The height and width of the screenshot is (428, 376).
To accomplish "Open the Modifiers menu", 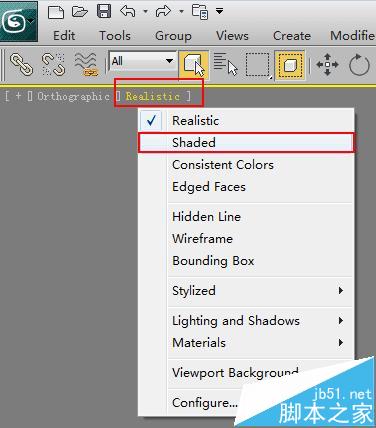I will tap(353, 36).
